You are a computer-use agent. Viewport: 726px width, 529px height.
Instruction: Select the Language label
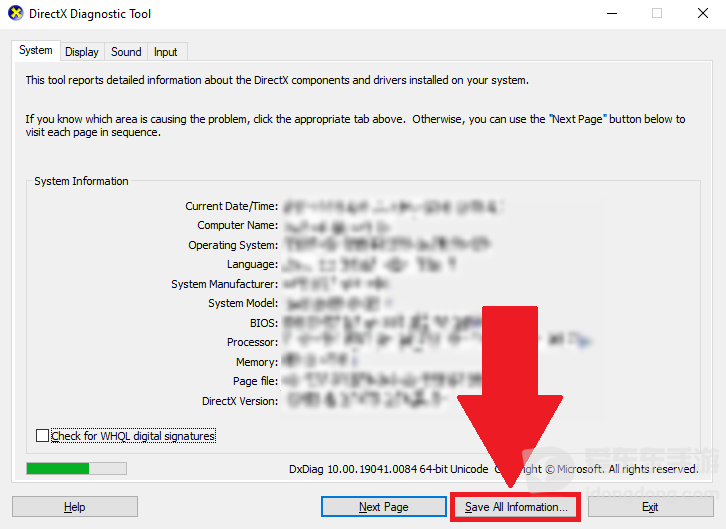click(252, 264)
